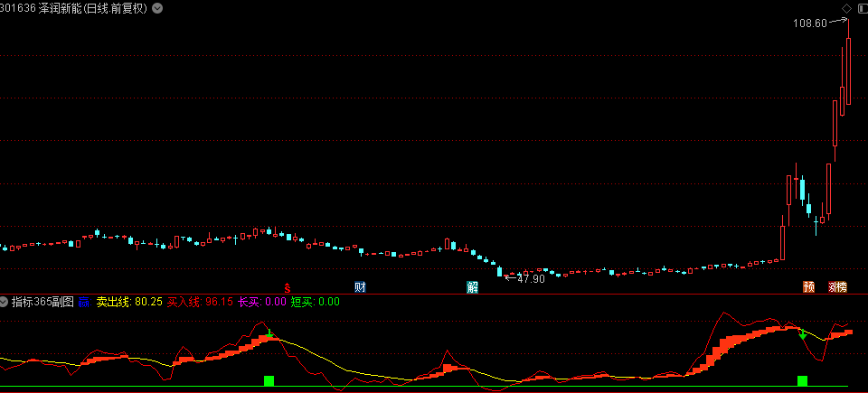This screenshot has width=868, height=393.
Task: Open dropdown next to 泽润新能 chart title
Action: (x=158, y=8)
